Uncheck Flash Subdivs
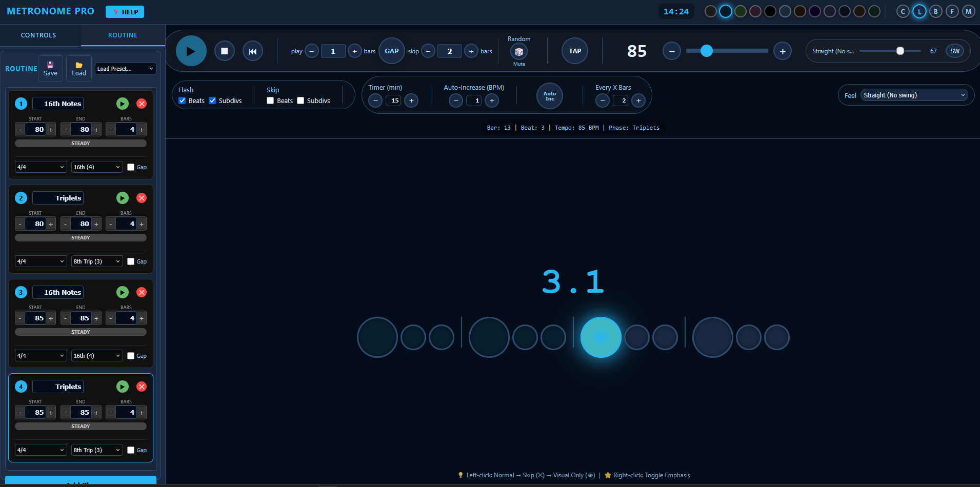Viewport: 980px width, 487px height. pos(212,100)
